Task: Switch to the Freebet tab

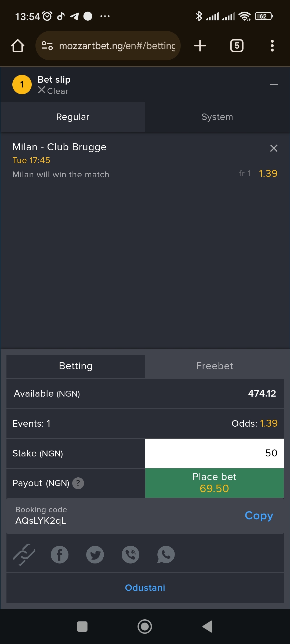Action: (x=214, y=366)
